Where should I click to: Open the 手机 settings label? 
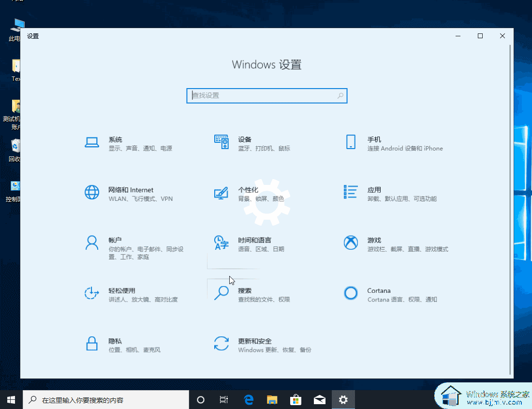[x=374, y=139]
